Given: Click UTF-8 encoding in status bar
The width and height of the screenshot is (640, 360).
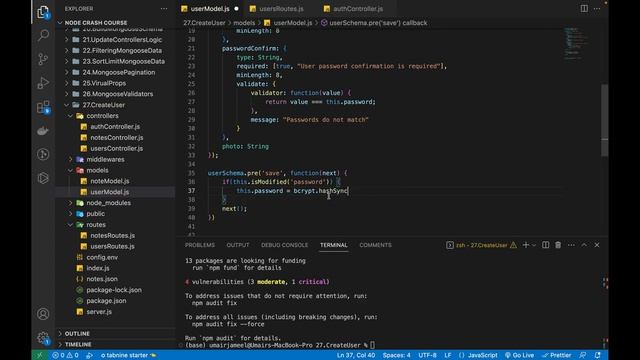Looking at the screenshot, I should point(427,355).
